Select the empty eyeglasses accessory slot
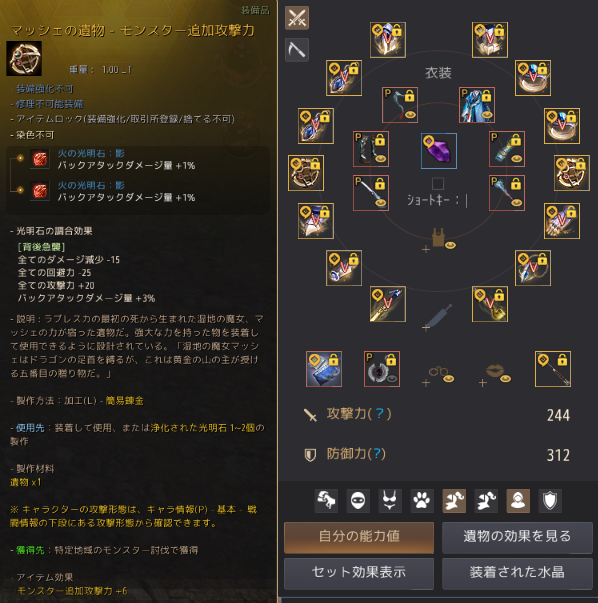The height and width of the screenshot is (603, 598). (x=438, y=375)
